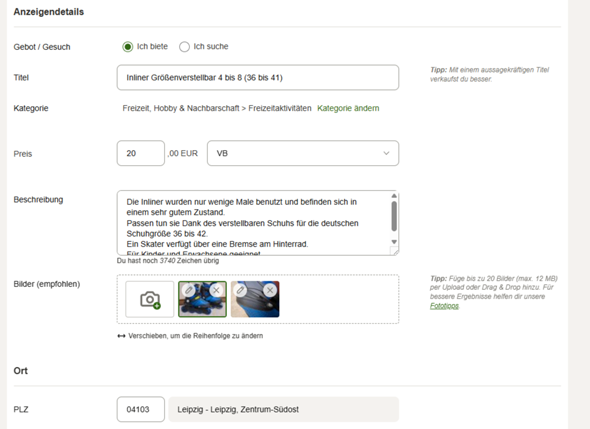Click the description scrollbar thumb
The width and height of the screenshot is (590, 429).
[x=394, y=216]
